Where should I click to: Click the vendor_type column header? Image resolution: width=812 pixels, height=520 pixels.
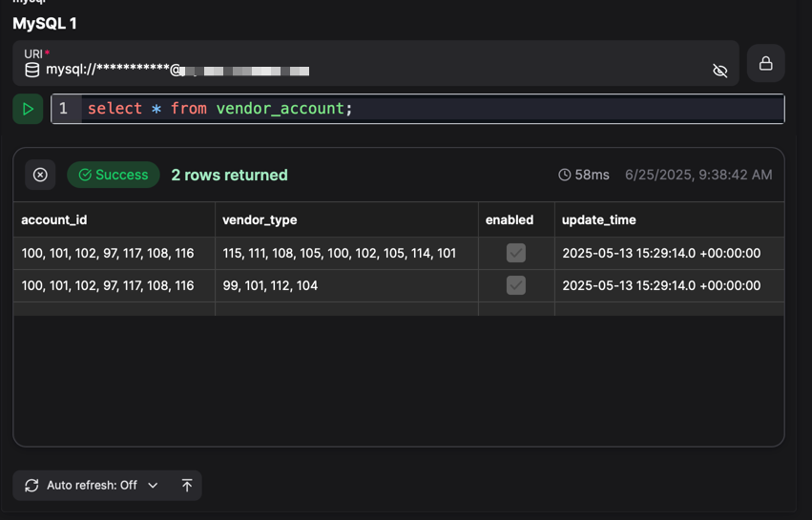click(x=260, y=219)
